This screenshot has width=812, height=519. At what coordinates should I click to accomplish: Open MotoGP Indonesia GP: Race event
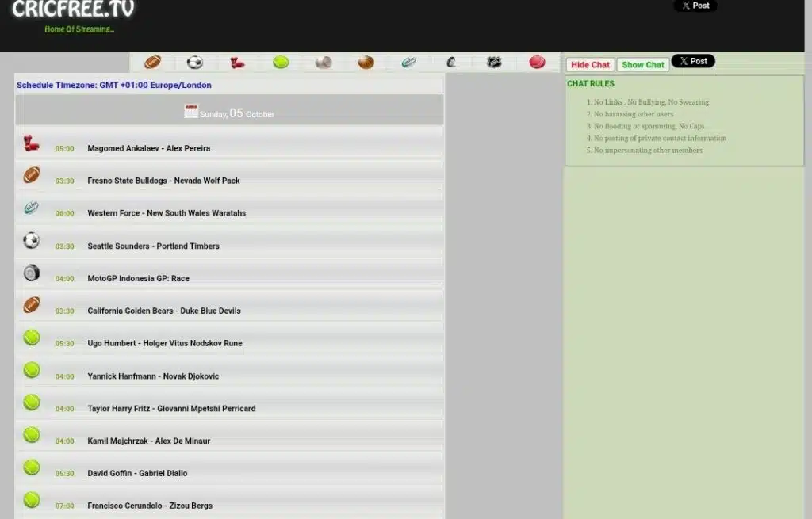tap(138, 279)
